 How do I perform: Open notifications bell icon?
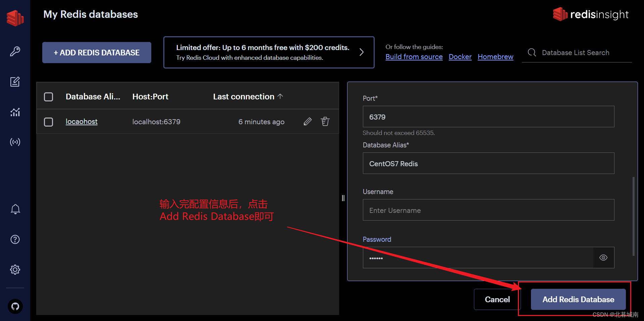(x=15, y=209)
